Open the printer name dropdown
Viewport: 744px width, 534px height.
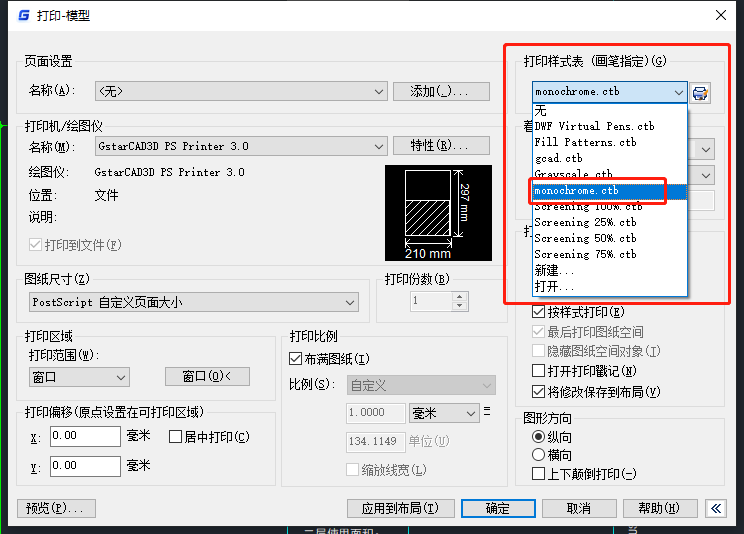coord(241,146)
